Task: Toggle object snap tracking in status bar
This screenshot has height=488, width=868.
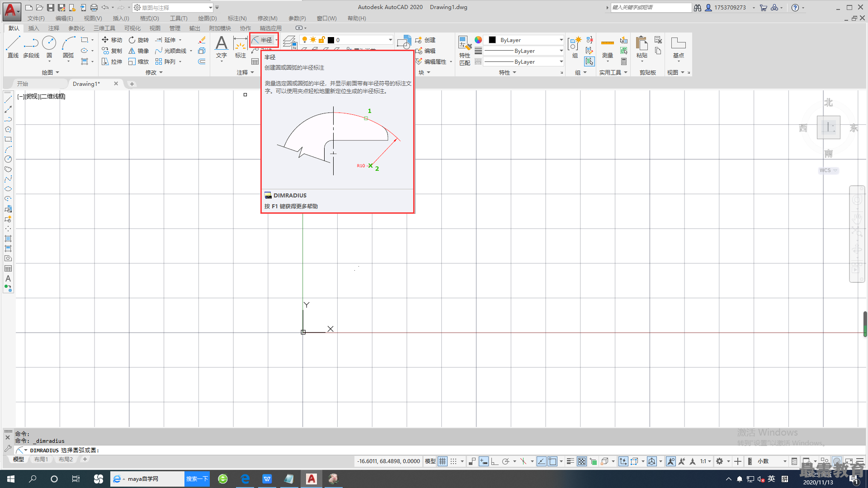Action: [x=541, y=461]
